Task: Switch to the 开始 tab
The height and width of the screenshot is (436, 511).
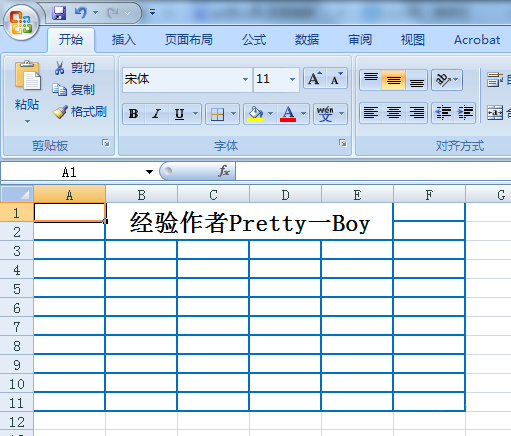Action: 71,40
